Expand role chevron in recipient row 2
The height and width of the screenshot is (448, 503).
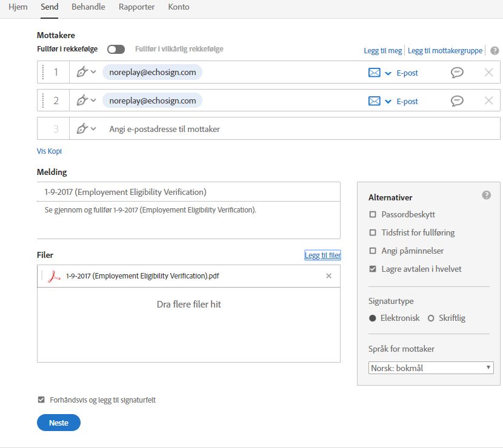(93, 100)
